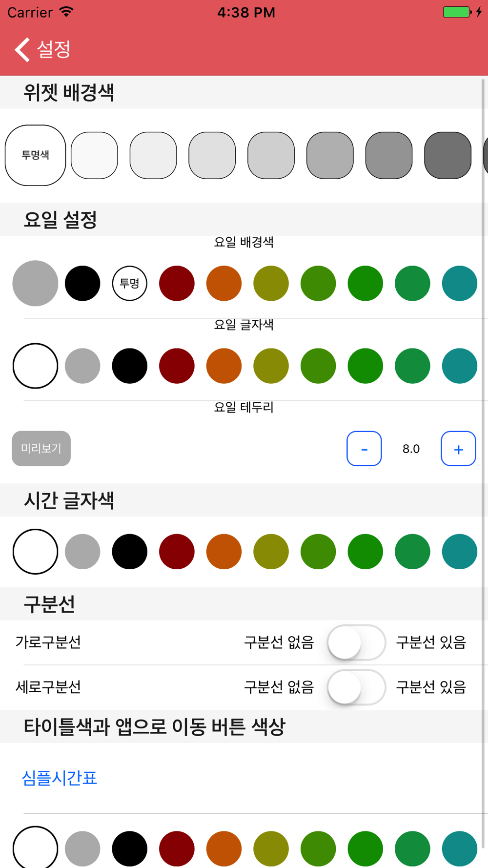Choose gray in the 시간 글자색 row
Image resolution: width=488 pixels, height=868 pixels.
tap(82, 552)
